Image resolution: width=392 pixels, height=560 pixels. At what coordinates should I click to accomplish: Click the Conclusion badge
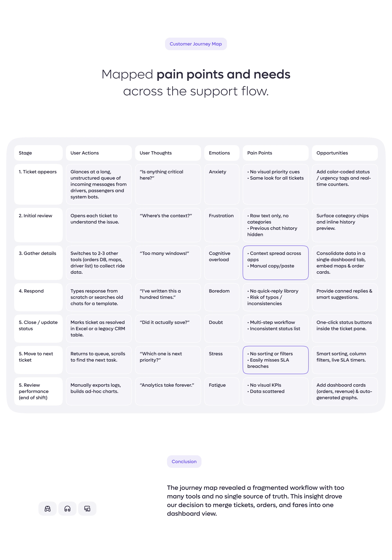(x=184, y=461)
